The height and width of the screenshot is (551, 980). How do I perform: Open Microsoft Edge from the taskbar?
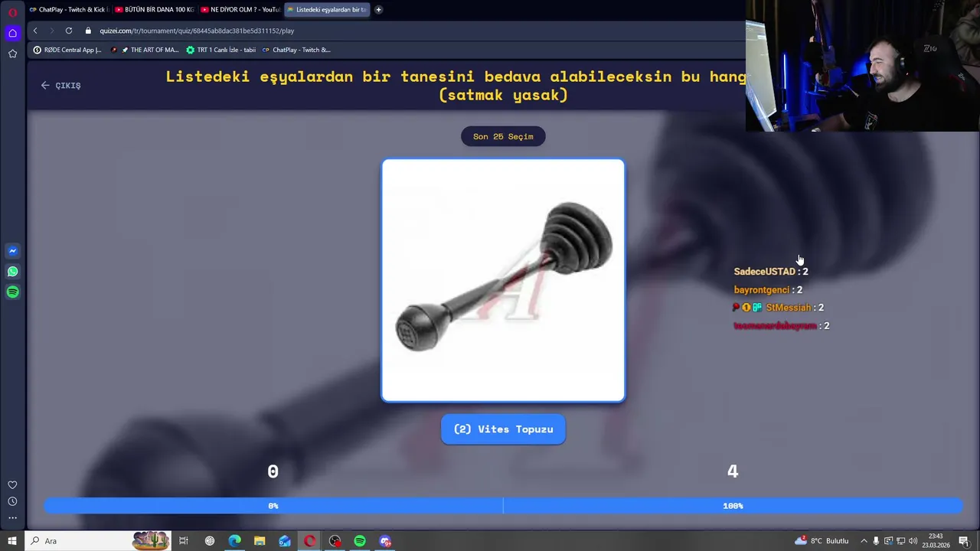[234, 541]
